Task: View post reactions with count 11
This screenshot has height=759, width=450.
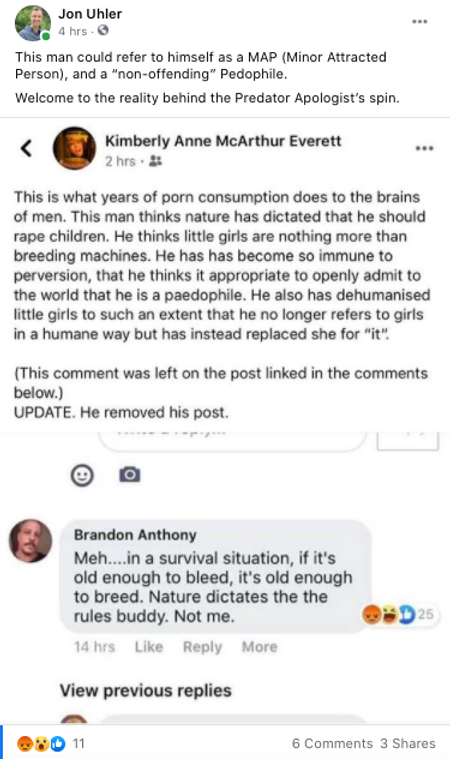Action: (x=50, y=743)
